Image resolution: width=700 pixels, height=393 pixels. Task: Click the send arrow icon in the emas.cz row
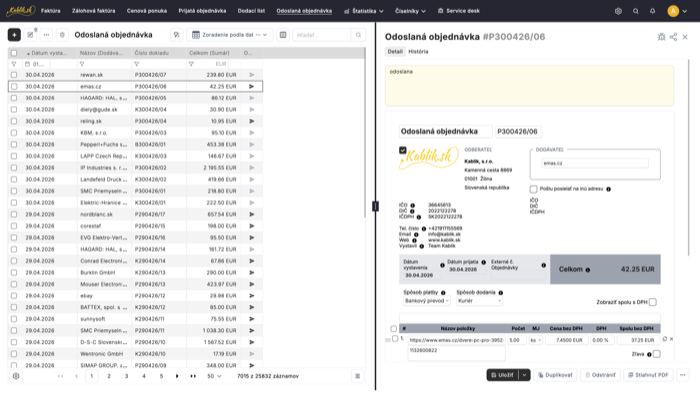[x=251, y=87]
